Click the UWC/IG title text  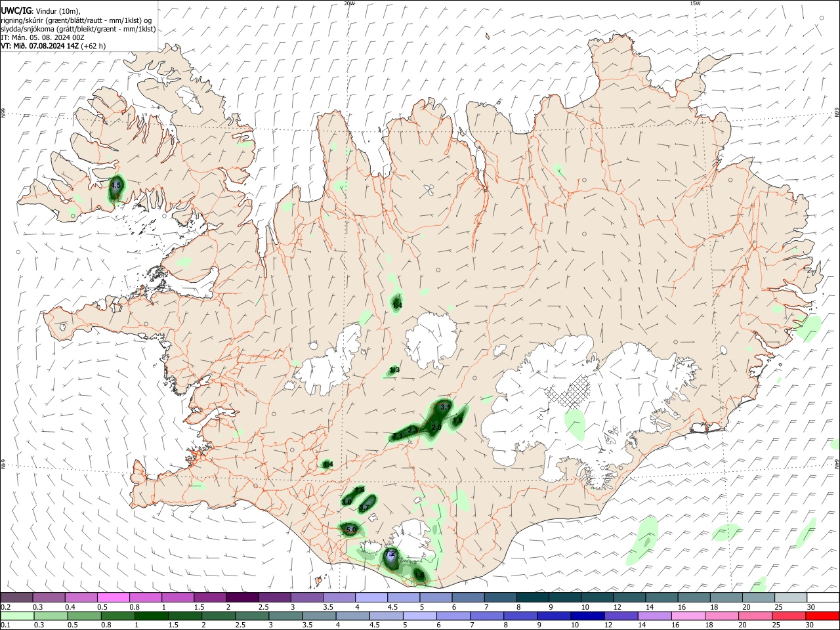(x=16, y=10)
